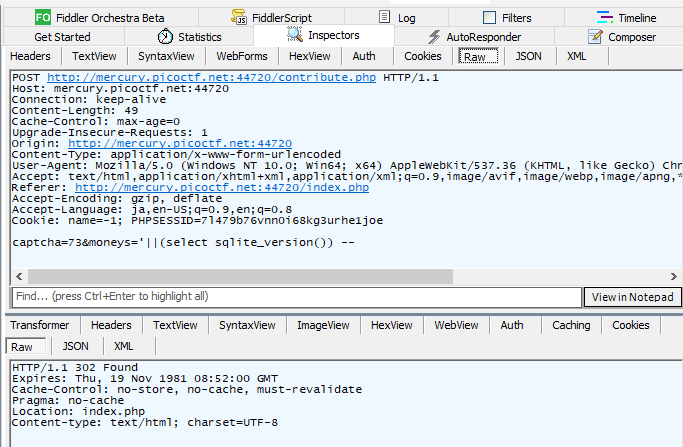
Task: Select request TextView inspector tab
Action: (94, 56)
